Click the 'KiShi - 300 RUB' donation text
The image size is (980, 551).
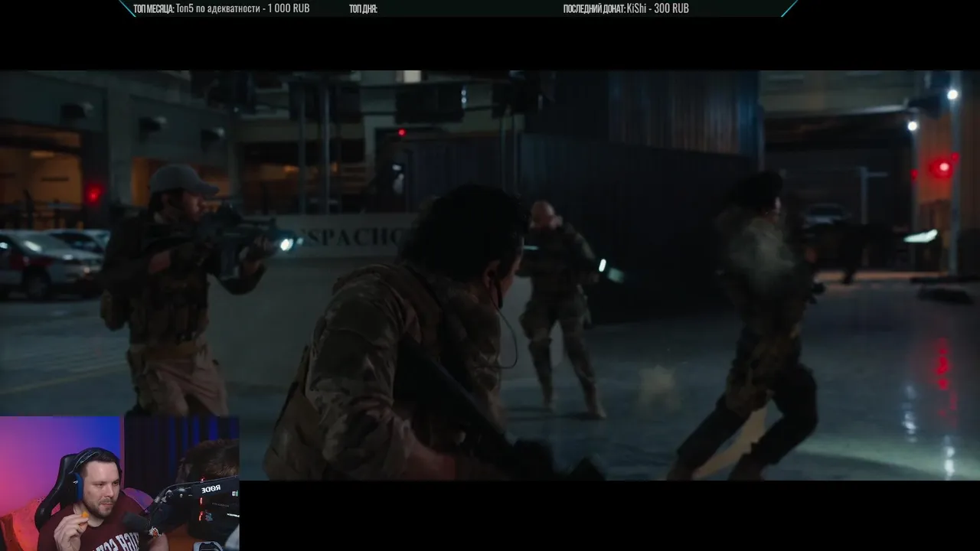tap(658, 9)
